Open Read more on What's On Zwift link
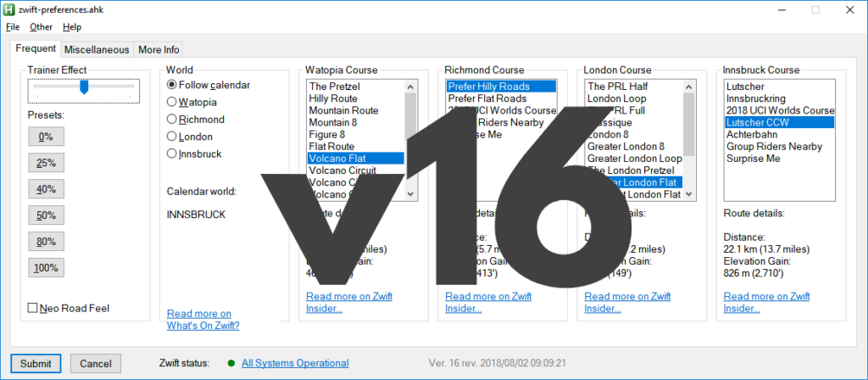This screenshot has width=868, height=380. tap(203, 320)
